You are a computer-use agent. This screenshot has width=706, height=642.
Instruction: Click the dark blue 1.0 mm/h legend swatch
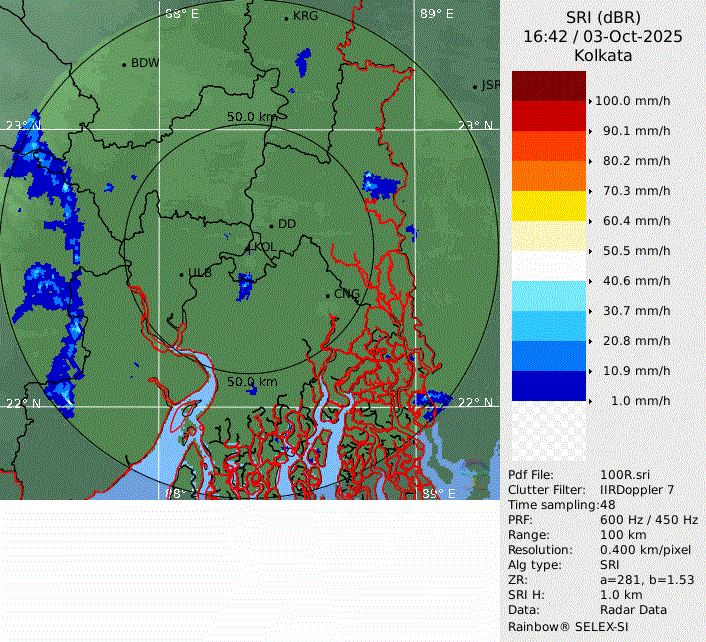(548, 386)
